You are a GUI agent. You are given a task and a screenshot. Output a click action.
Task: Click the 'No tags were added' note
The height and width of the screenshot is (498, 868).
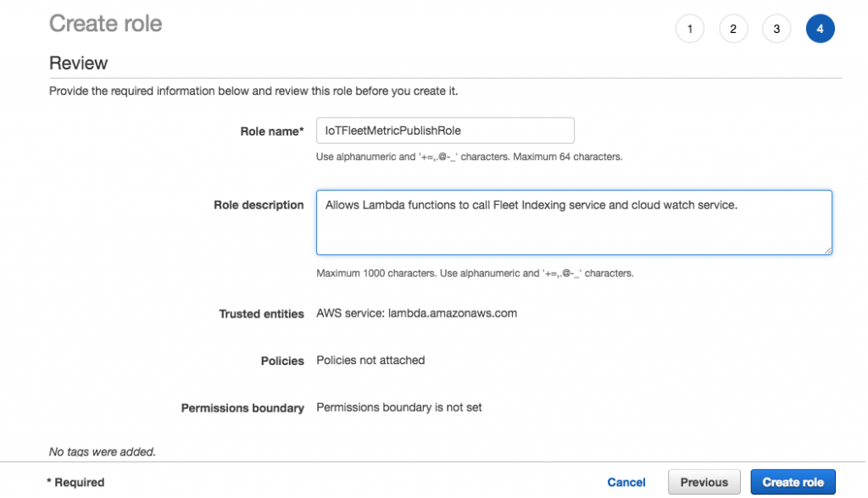click(103, 451)
